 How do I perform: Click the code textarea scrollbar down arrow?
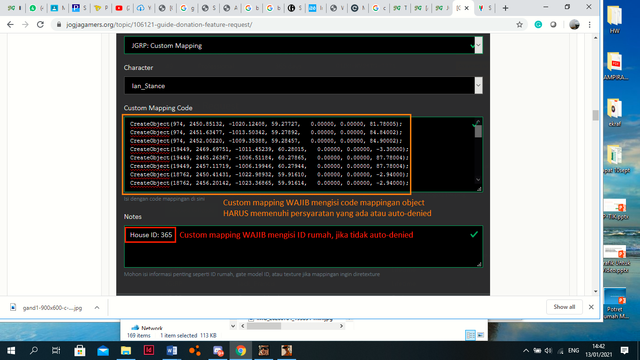click(x=478, y=180)
